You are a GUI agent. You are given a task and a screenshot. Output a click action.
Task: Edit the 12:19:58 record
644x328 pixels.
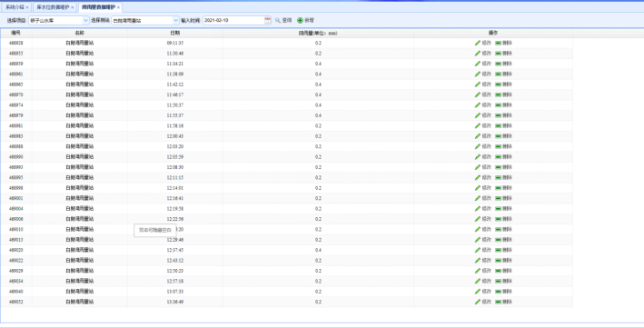pyautogui.click(x=483, y=209)
